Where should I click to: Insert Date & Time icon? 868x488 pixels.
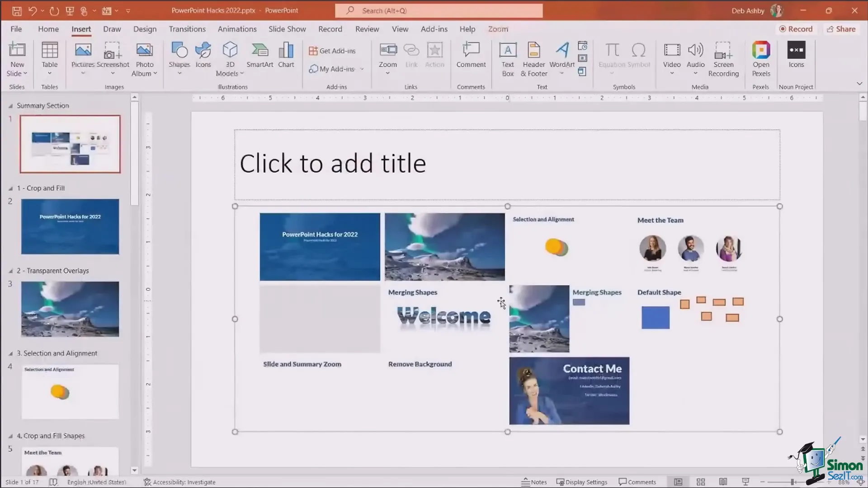click(583, 46)
